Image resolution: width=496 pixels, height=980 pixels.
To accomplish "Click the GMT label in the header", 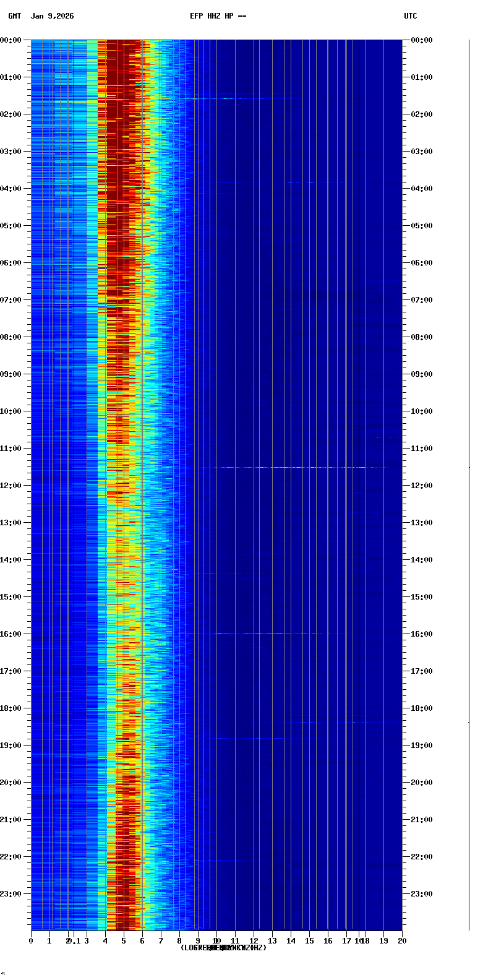I will tap(14, 16).
